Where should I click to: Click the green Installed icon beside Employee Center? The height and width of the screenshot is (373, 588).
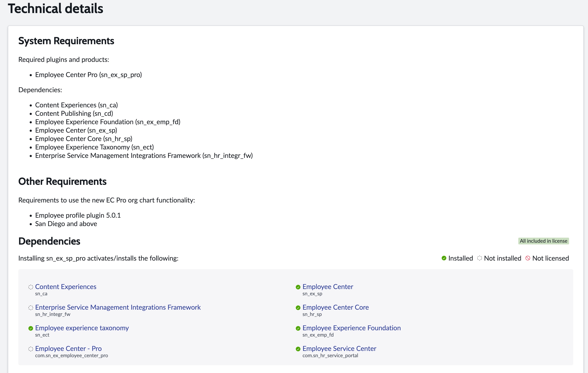coord(298,287)
